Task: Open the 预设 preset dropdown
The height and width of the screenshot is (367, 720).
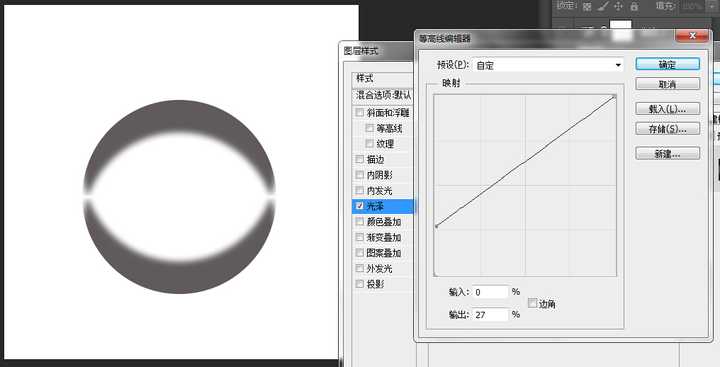Action: click(x=548, y=65)
